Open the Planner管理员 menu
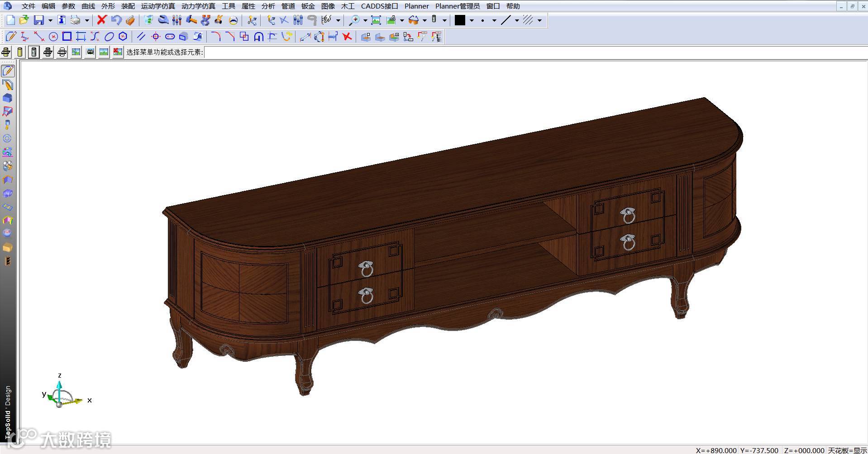Viewport: 868px width, 454px height. (457, 6)
